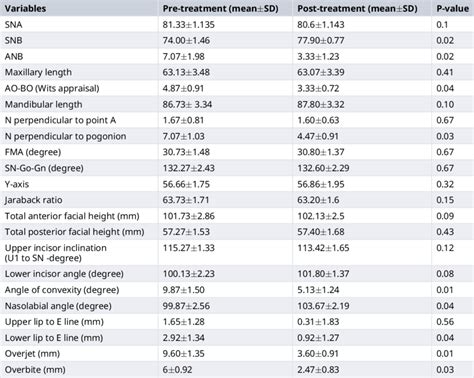Select the Mandibular length P-value 0.10
Screen dimensions: 474x378
[x=445, y=104]
